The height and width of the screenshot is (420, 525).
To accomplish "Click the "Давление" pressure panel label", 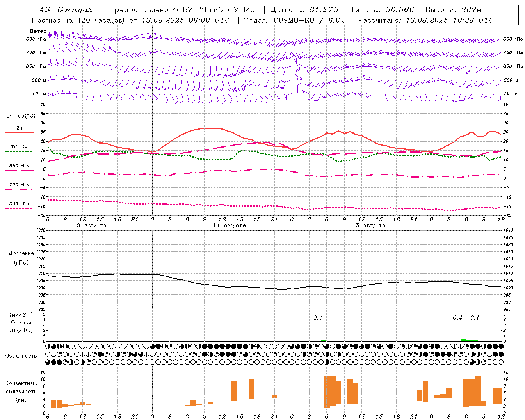I will (x=21, y=253).
